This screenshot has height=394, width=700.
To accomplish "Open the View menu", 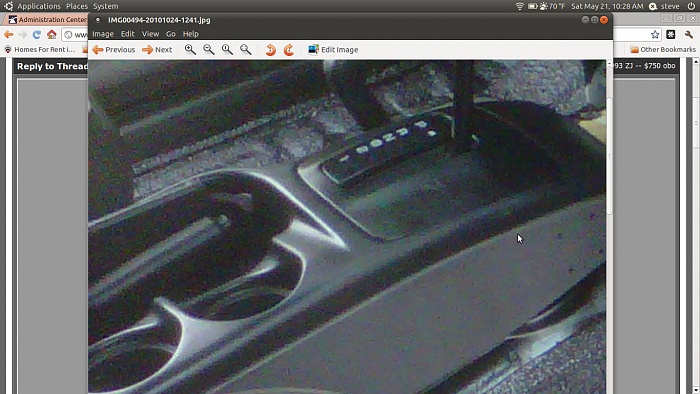I will click(x=150, y=34).
